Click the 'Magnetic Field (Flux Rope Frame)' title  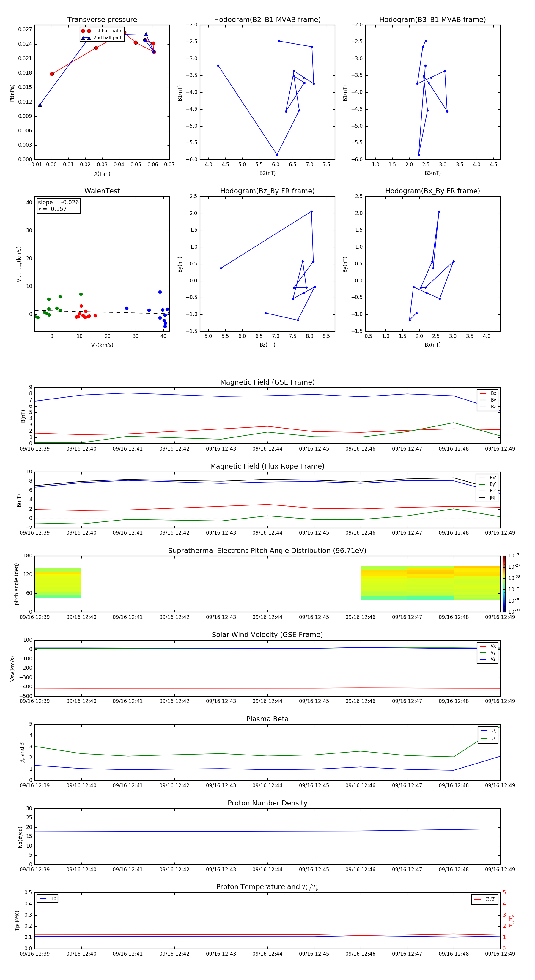(x=267, y=467)
